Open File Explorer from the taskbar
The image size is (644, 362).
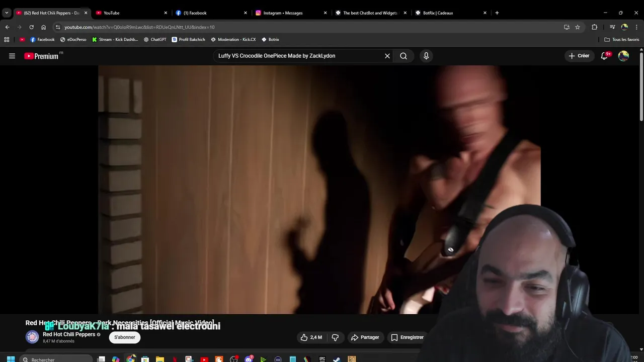click(160, 359)
